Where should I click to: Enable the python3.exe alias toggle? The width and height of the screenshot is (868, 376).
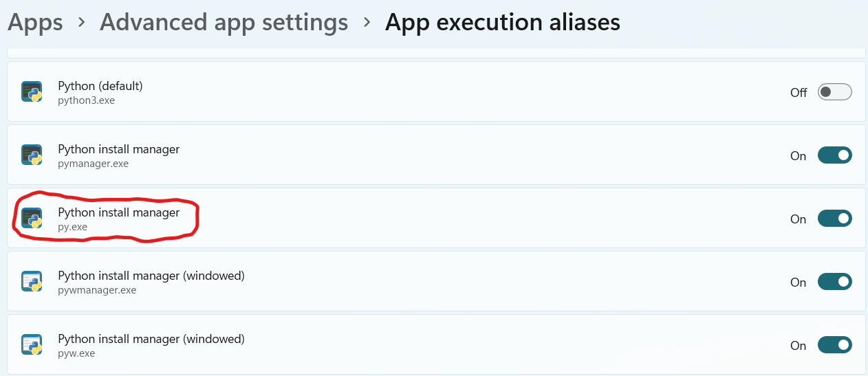834,92
